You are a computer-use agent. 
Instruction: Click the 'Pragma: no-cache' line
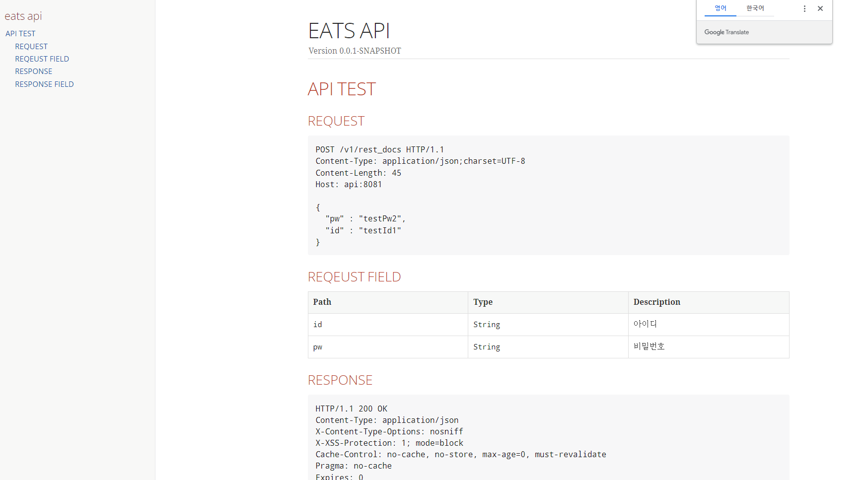[x=354, y=466]
